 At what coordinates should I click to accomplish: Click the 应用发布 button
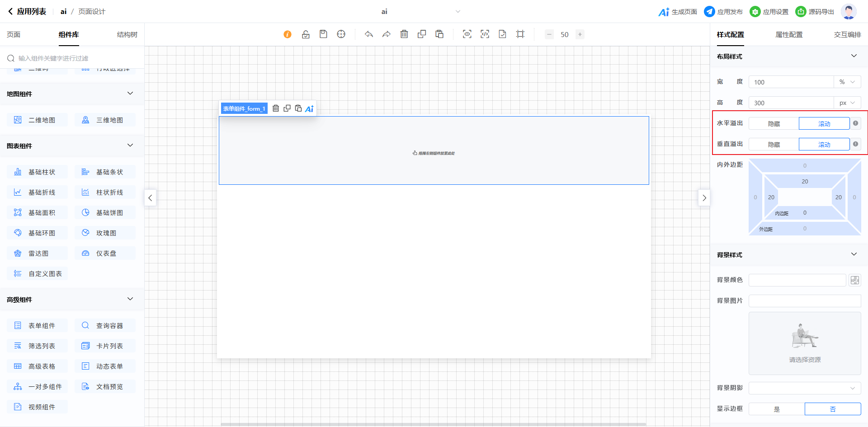[x=723, y=12]
